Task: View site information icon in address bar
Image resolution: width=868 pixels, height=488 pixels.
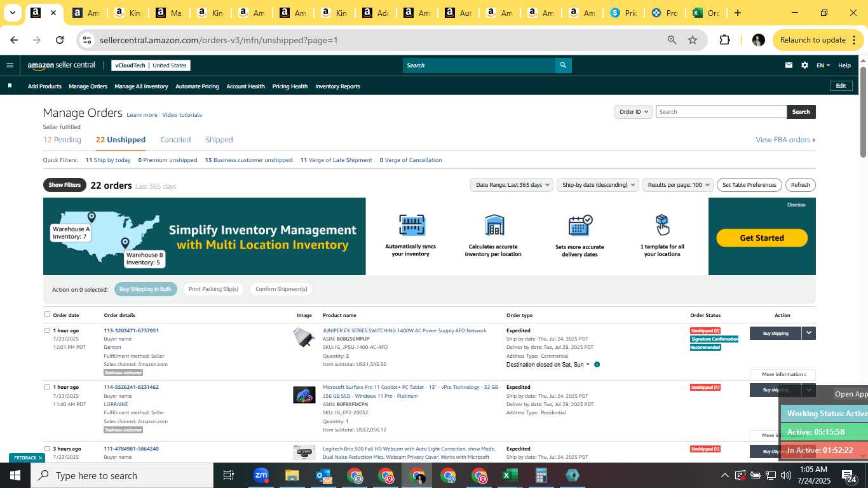Action: coord(88,40)
